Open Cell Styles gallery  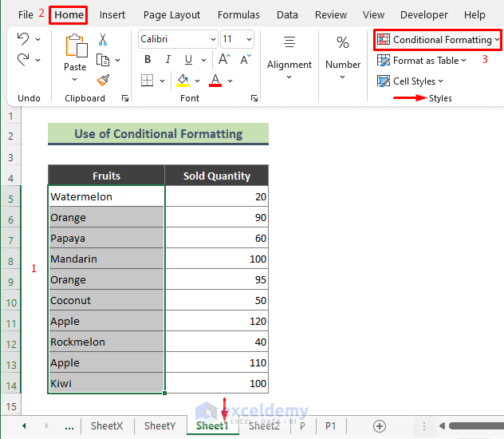[x=410, y=81]
